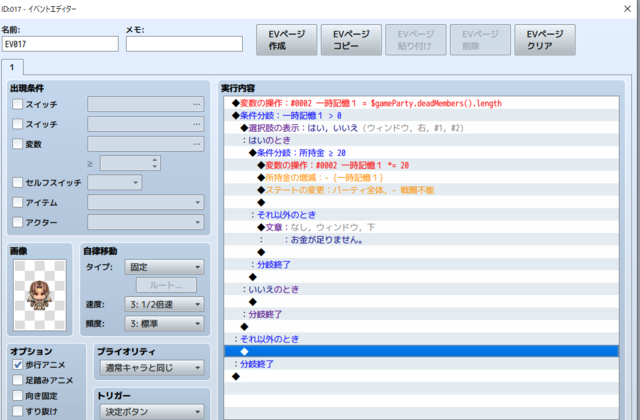The height and width of the screenshot is (420, 640).
Task: Open the アクター dropdown
Action: point(146,222)
